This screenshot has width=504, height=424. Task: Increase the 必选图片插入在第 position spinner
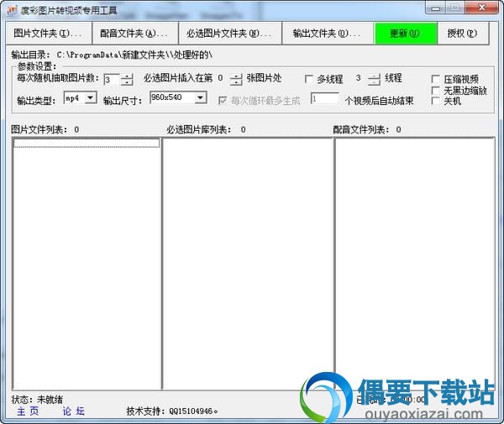pyautogui.click(x=236, y=76)
